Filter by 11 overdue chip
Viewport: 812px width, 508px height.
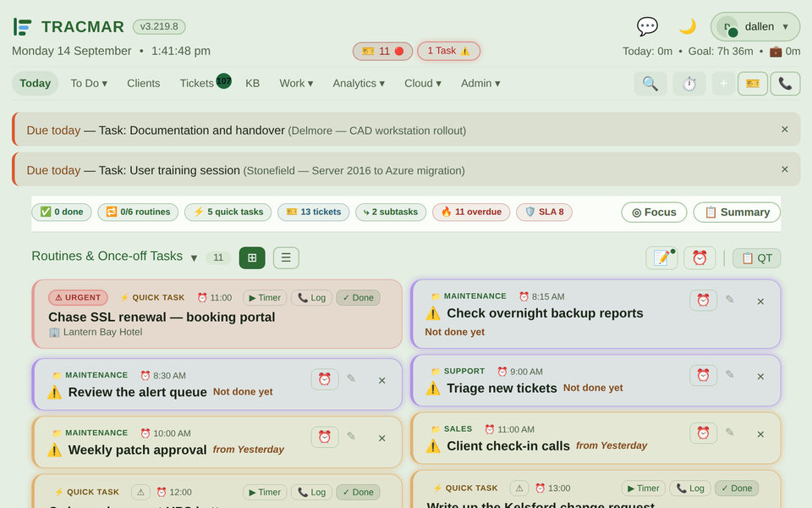click(471, 212)
